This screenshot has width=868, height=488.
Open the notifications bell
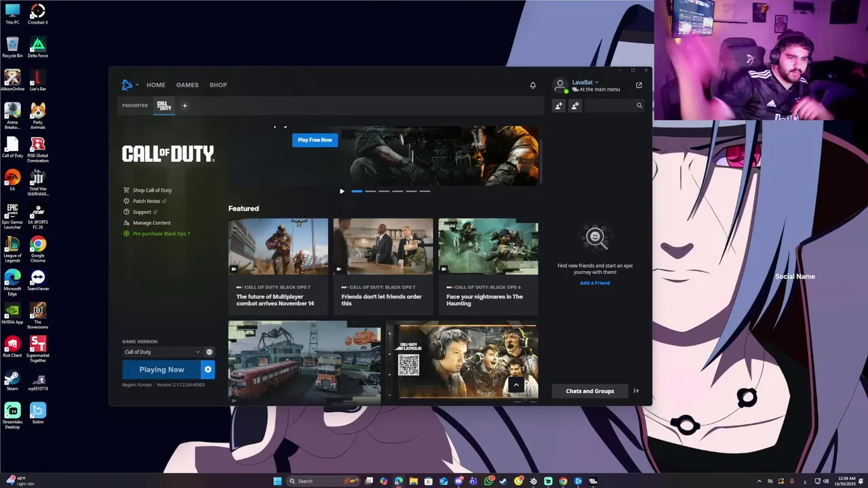(x=533, y=85)
